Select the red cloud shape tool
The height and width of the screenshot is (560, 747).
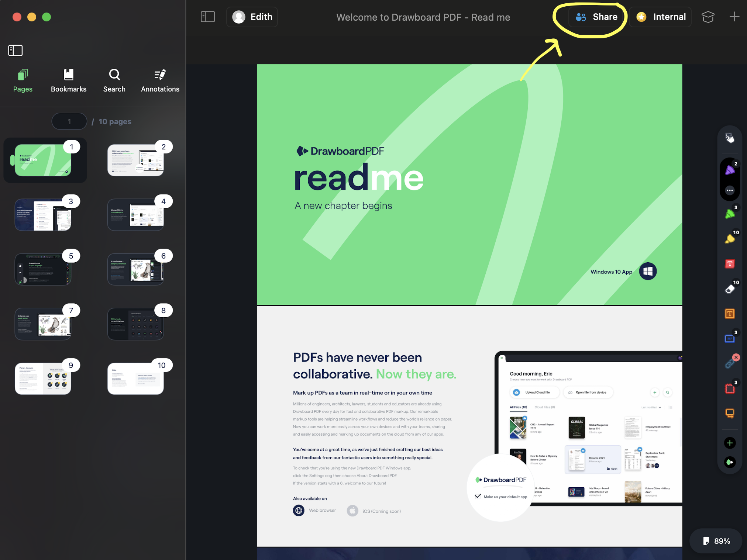tap(730, 389)
